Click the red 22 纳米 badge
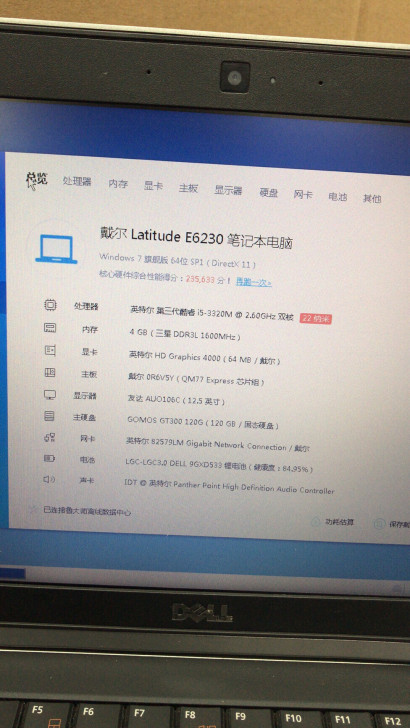 [316, 319]
